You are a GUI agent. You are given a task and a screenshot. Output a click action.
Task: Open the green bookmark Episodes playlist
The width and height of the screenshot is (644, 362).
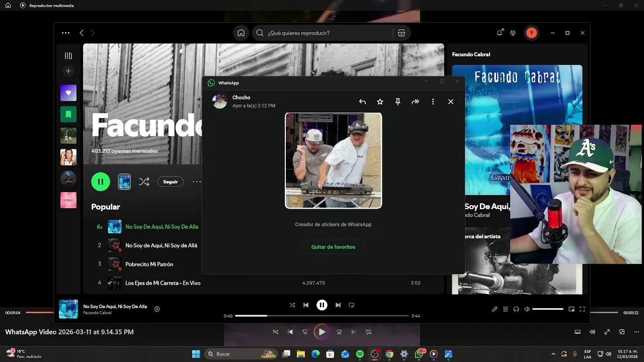(x=68, y=114)
